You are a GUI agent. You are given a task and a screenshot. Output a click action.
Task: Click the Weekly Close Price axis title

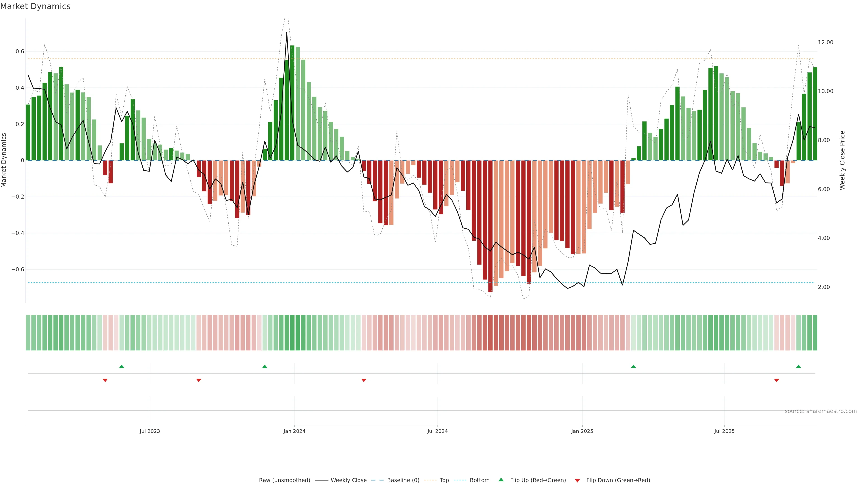click(842, 160)
